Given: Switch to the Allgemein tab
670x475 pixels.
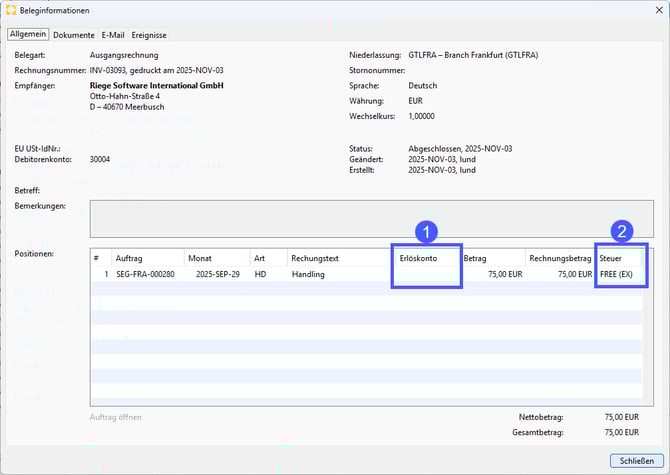Looking at the screenshot, I should tap(28, 35).
